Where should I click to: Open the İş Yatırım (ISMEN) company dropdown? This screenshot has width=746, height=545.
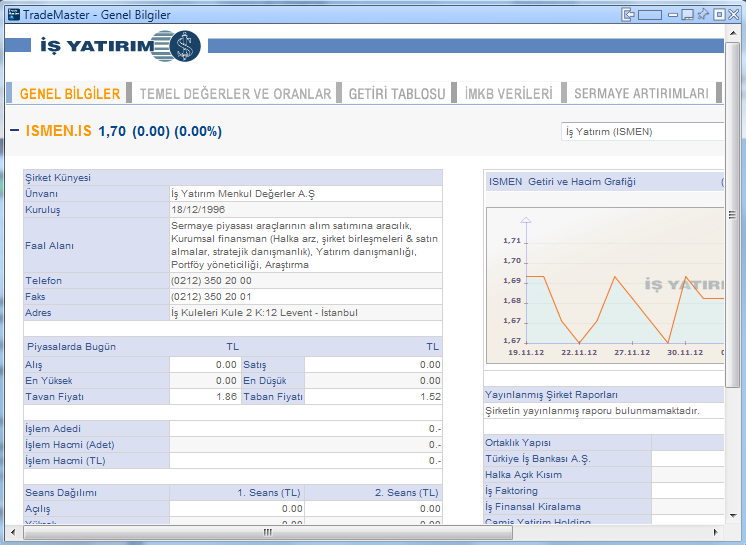[x=642, y=132]
